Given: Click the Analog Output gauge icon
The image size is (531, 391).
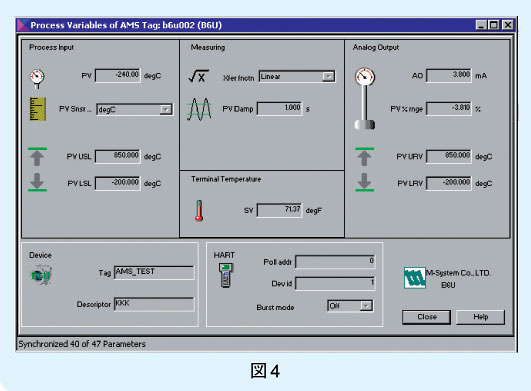Looking at the screenshot, I should click(x=365, y=99).
